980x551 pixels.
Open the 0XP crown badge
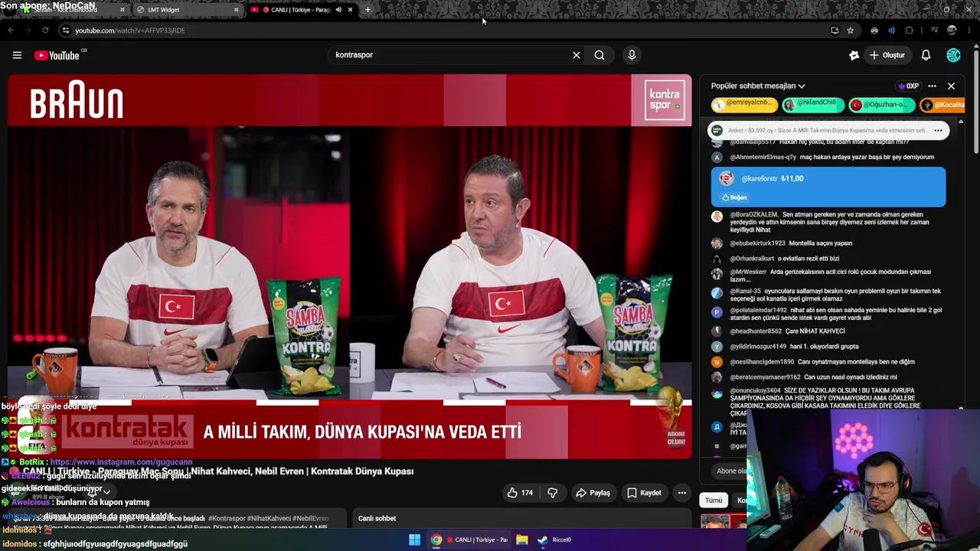(908, 86)
